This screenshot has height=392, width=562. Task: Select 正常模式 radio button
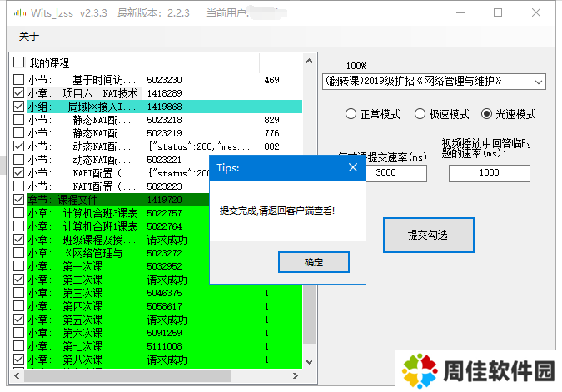(351, 114)
